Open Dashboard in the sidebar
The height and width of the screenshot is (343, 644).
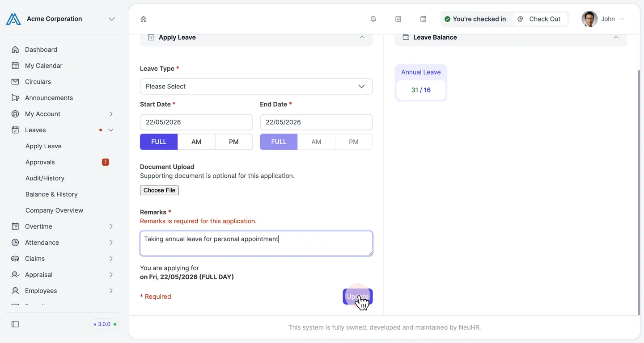[x=41, y=50]
